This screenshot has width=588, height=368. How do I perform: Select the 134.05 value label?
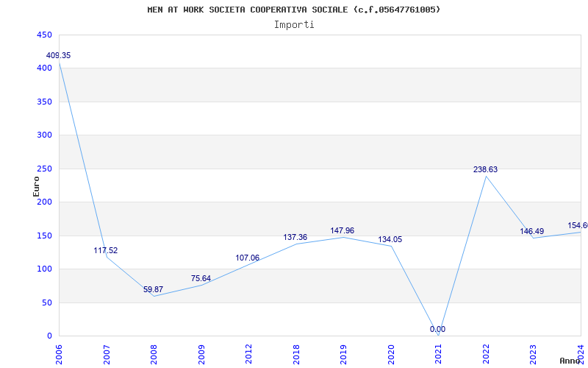click(x=390, y=240)
